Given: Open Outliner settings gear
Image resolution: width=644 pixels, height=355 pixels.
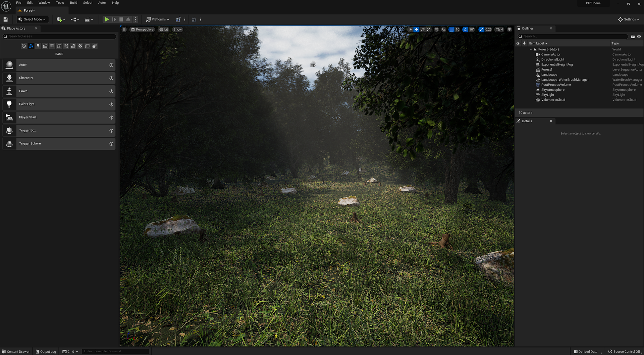Looking at the screenshot, I should tap(639, 36).
